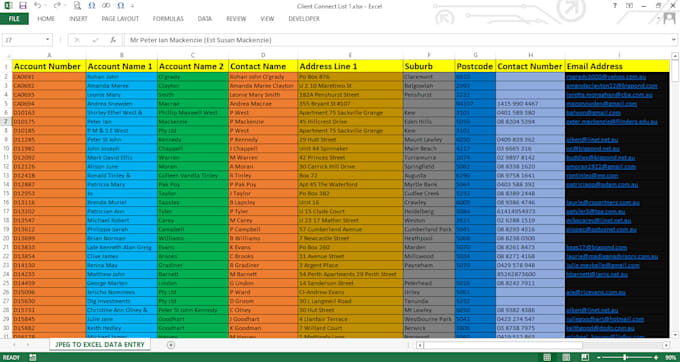Click the horizontal scrollbar left arrow
The height and width of the screenshot is (362, 680).
419,345
